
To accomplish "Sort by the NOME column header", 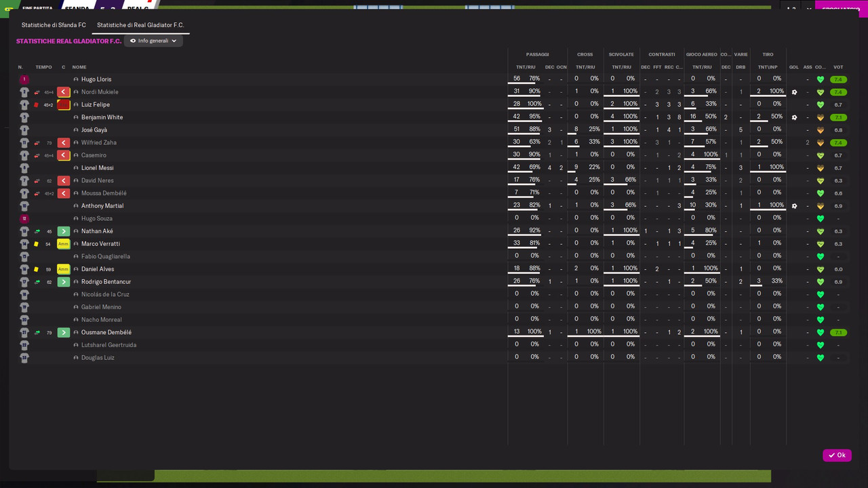I will tap(79, 67).
